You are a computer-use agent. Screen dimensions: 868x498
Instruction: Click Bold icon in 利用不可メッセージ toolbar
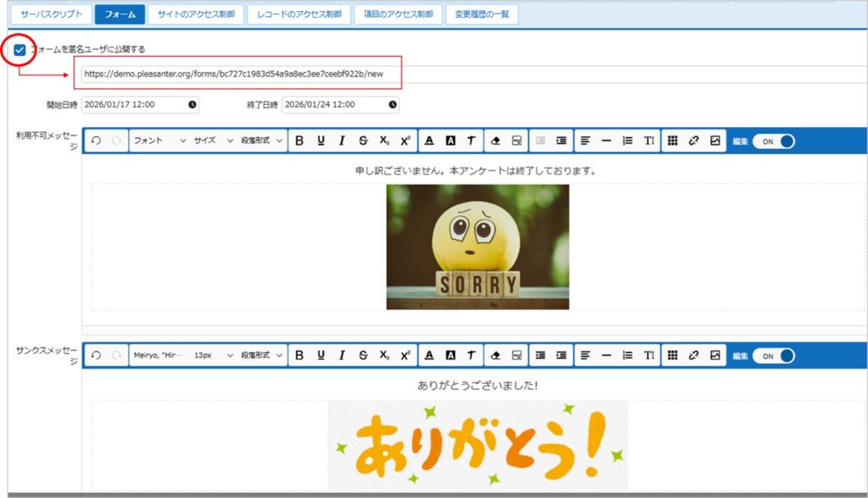pos(299,141)
